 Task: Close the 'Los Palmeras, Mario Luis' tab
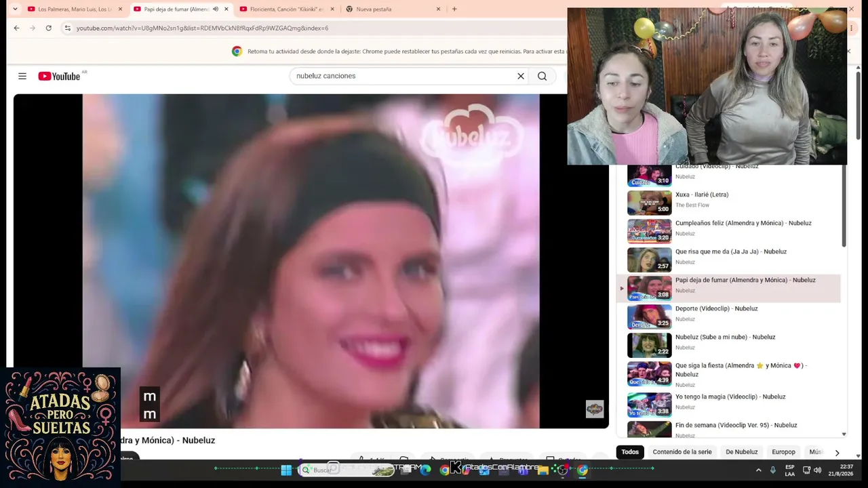[120, 9]
